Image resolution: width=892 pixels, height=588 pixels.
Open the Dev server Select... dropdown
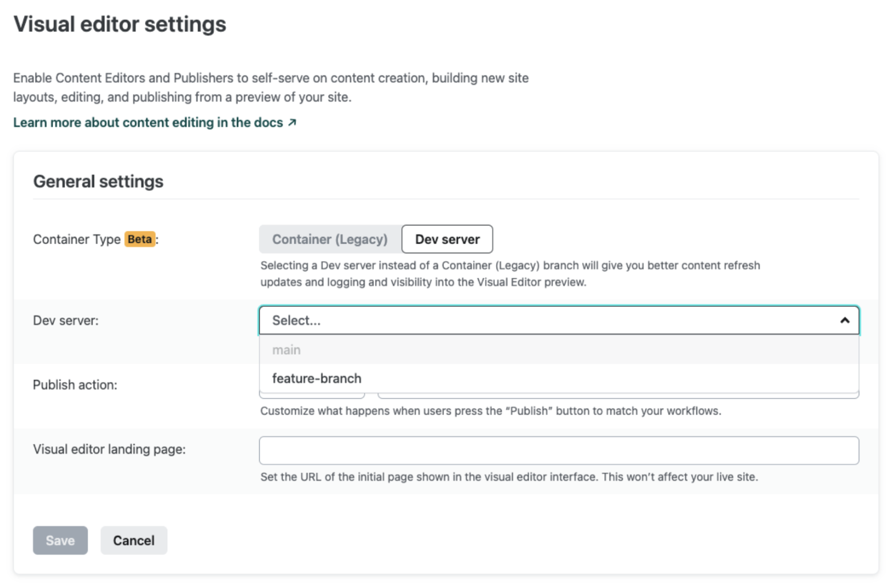point(559,321)
